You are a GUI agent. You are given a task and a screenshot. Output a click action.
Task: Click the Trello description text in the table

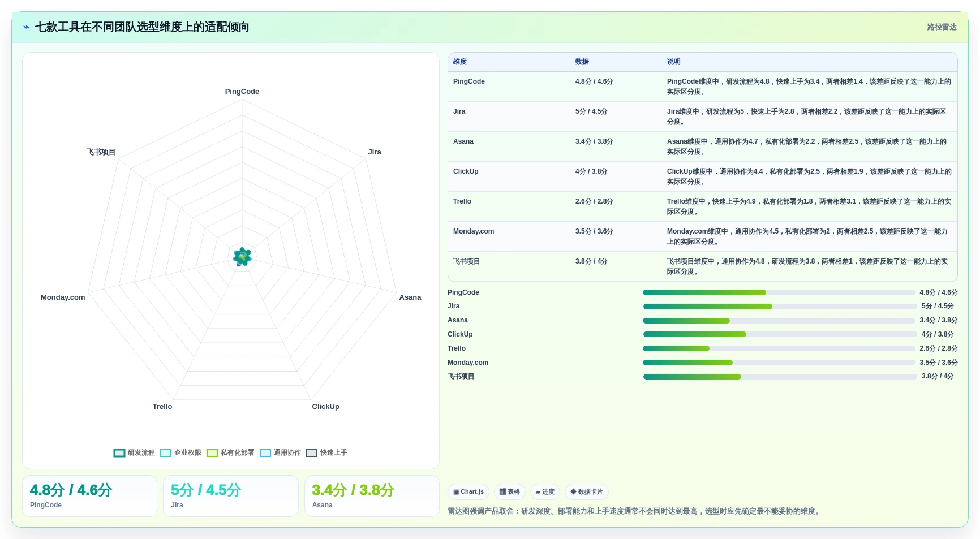click(x=809, y=206)
